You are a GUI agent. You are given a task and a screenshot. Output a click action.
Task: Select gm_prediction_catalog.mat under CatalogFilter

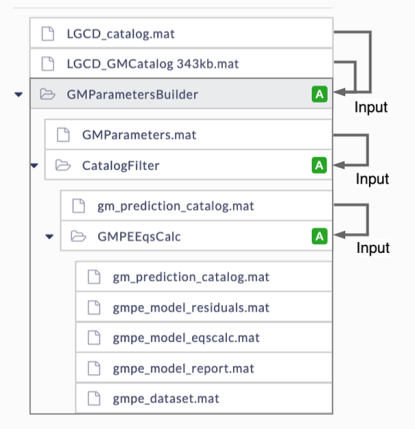(x=196, y=206)
